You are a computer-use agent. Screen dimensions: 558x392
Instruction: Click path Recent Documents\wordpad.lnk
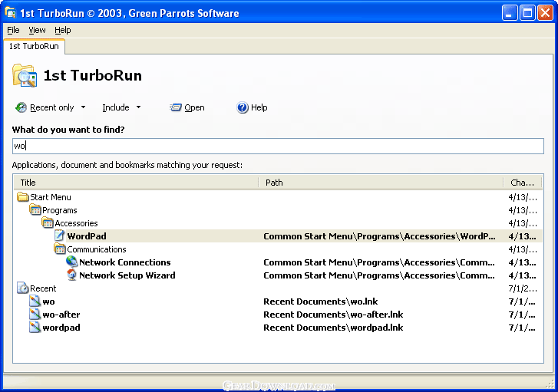click(333, 328)
